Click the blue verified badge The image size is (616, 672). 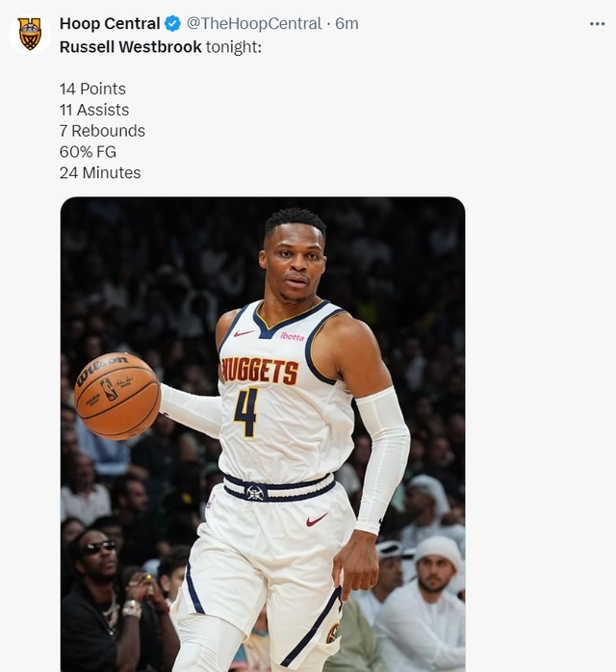click(x=172, y=23)
